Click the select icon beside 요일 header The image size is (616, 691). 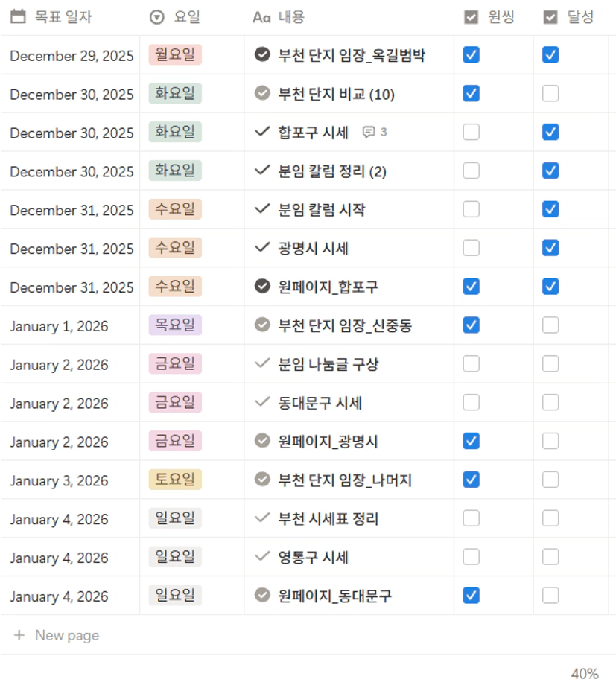[157, 17]
